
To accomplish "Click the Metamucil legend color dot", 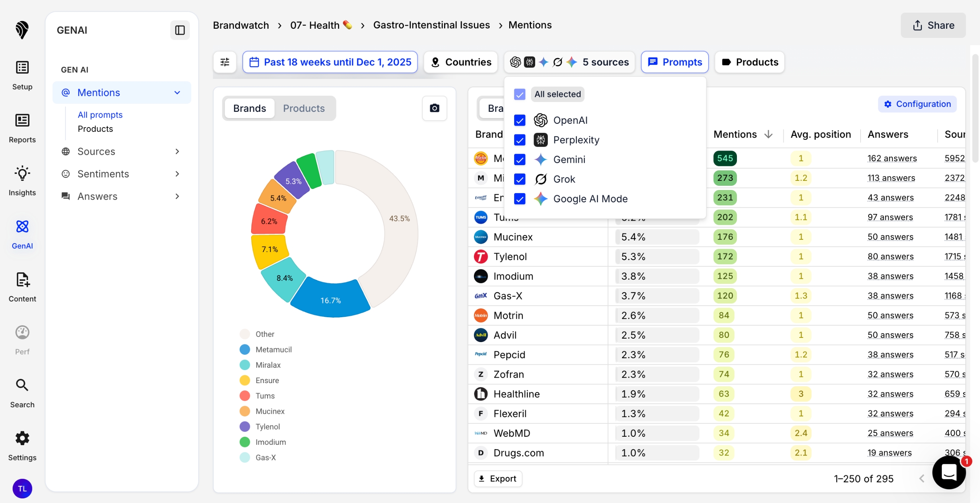I will tap(245, 349).
